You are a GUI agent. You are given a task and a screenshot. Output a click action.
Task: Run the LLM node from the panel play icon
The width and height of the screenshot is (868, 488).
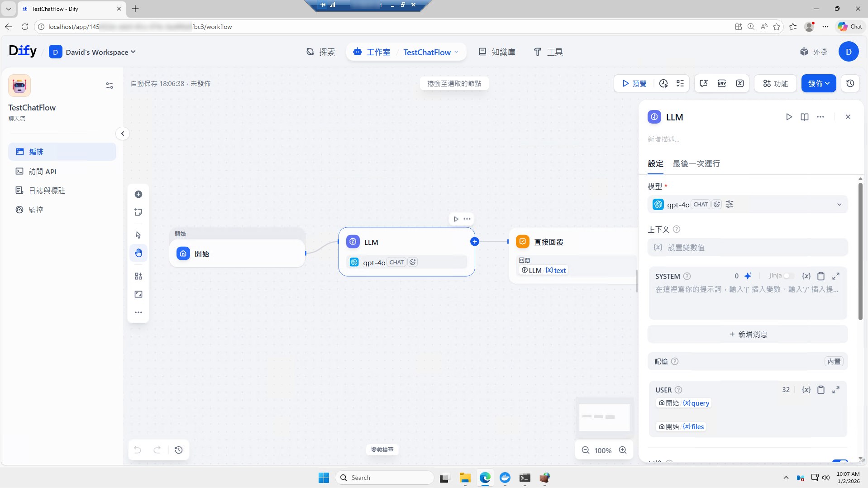click(789, 117)
